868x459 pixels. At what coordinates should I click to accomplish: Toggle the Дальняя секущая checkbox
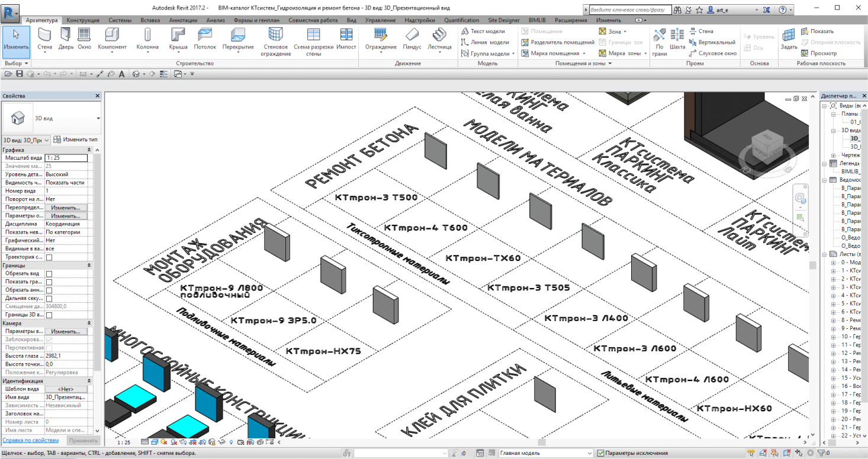click(x=49, y=299)
